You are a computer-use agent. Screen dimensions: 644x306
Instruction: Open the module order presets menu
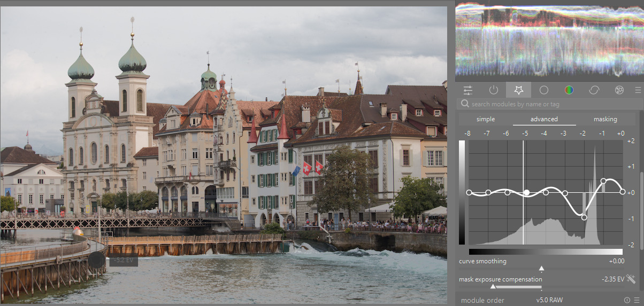635,300
